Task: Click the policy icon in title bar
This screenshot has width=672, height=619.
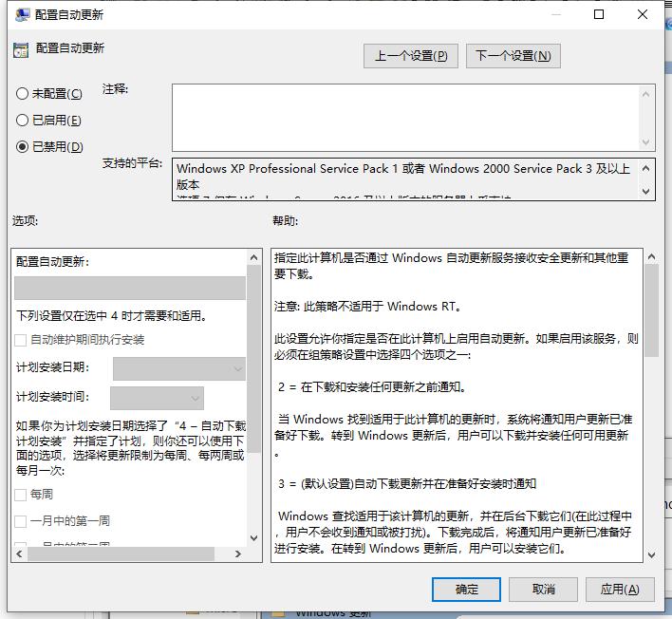Action: point(22,15)
